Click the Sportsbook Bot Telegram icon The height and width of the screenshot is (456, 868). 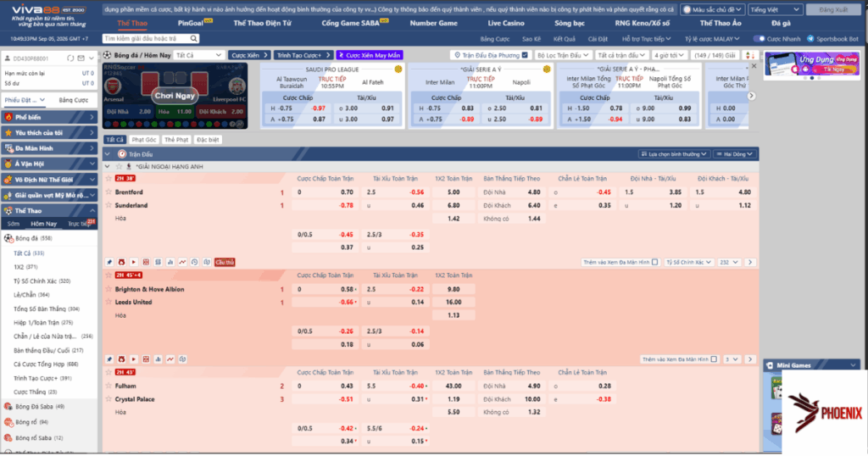point(810,39)
